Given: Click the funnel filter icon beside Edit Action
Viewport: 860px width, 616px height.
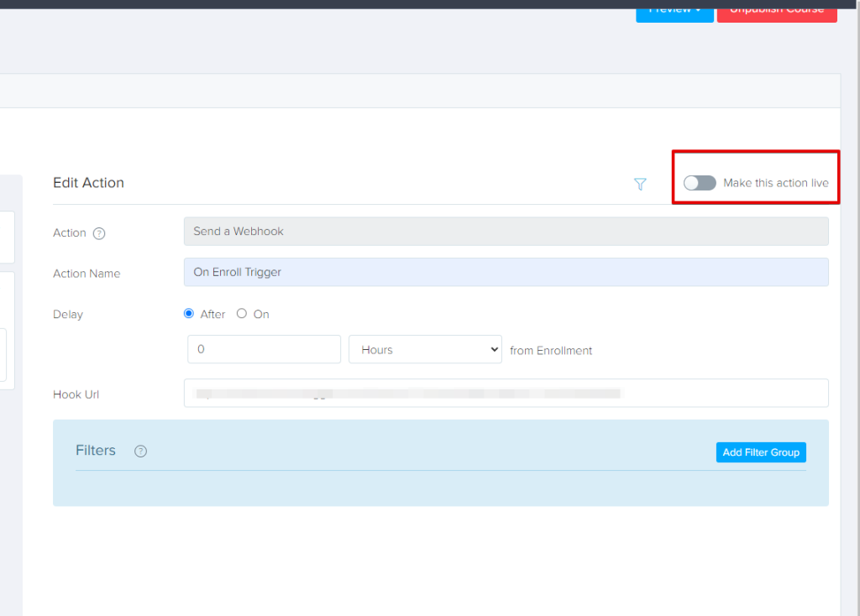Looking at the screenshot, I should coord(640,184).
